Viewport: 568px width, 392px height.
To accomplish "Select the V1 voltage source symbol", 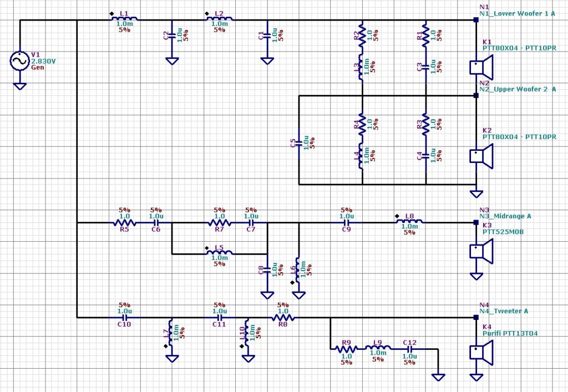I will tap(19, 61).
